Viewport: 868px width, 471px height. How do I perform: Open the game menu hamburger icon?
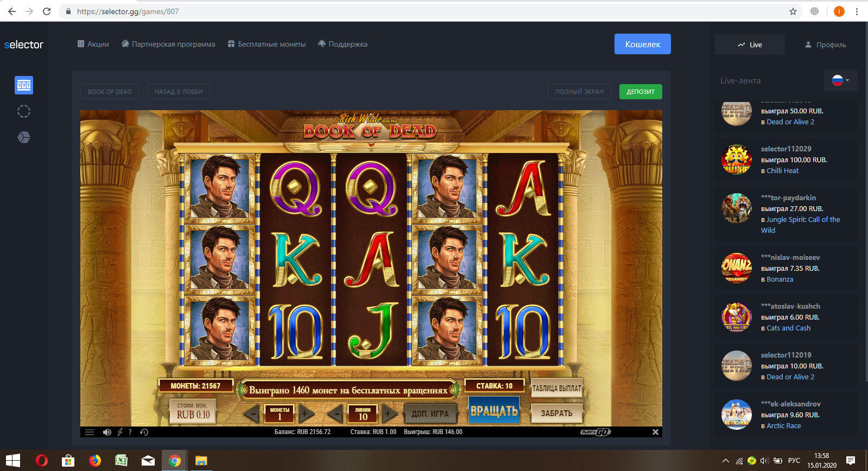[x=90, y=432]
